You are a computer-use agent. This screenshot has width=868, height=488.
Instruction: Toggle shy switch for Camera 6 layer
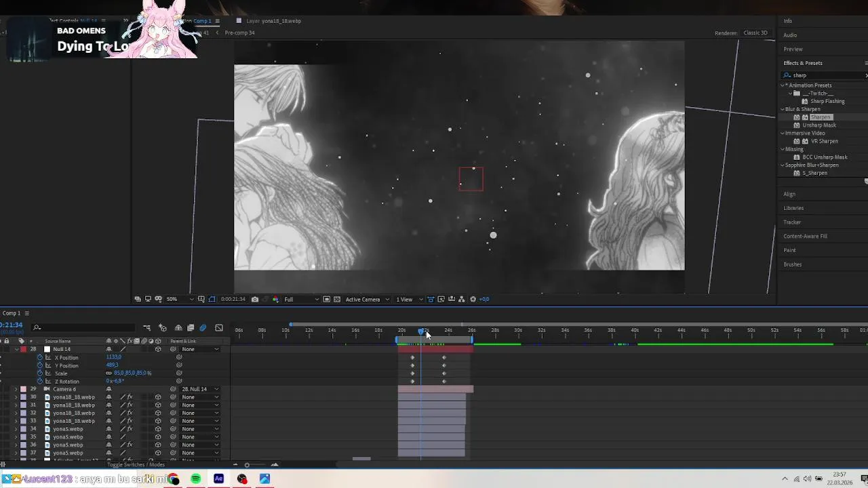coord(108,389)
